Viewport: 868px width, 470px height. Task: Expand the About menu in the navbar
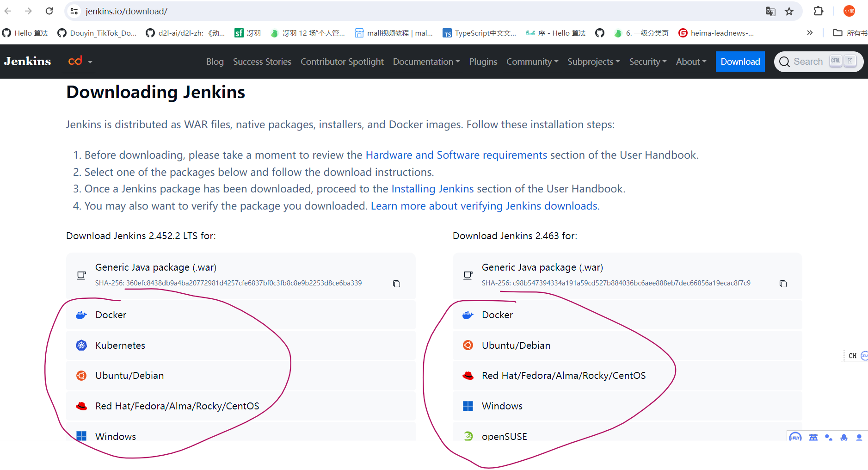coord(690,62)
